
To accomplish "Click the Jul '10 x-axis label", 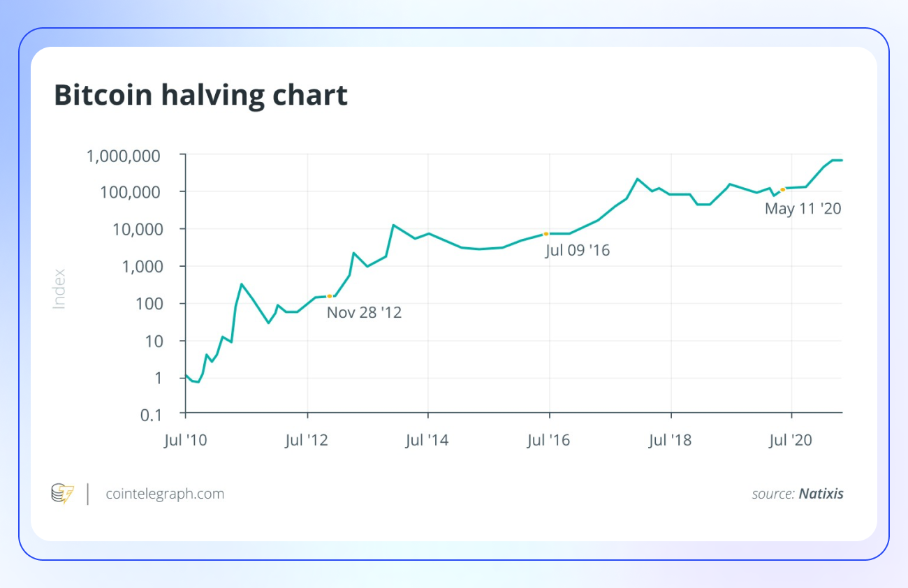I will 186,440.
